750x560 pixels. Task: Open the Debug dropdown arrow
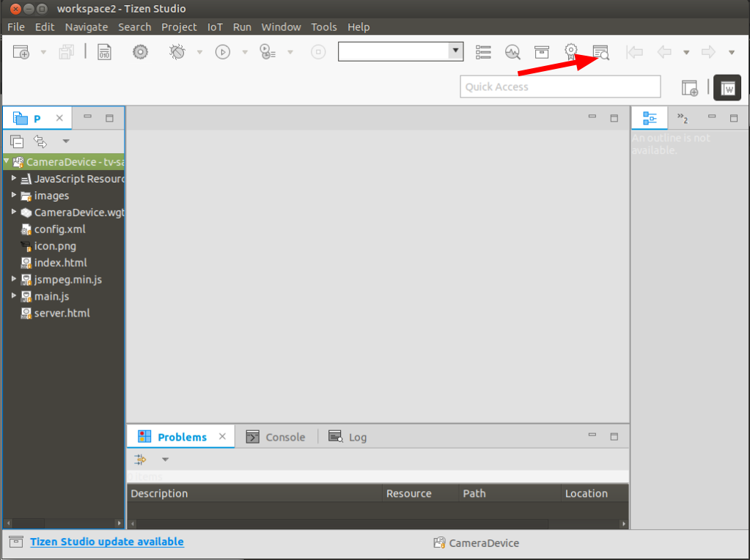199,52
